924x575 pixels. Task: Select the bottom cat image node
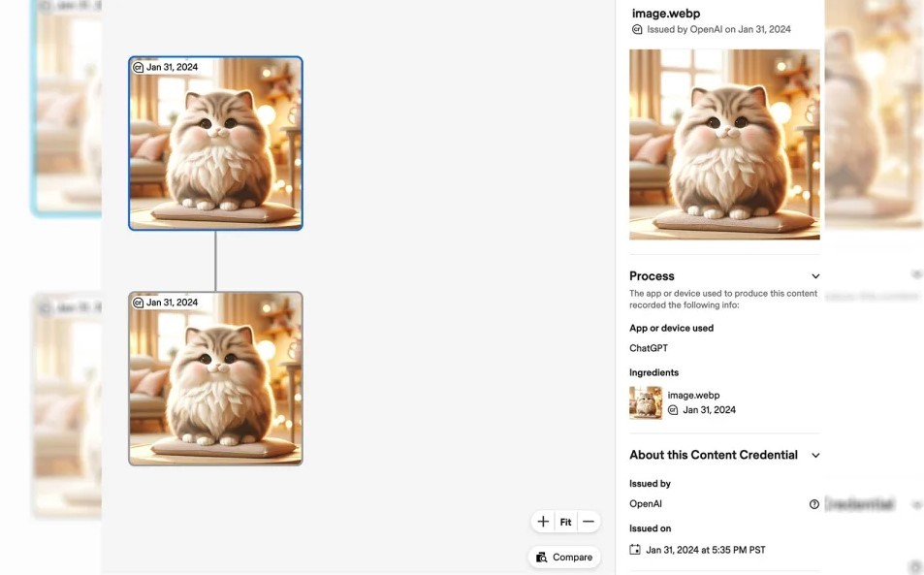point(215,378)
